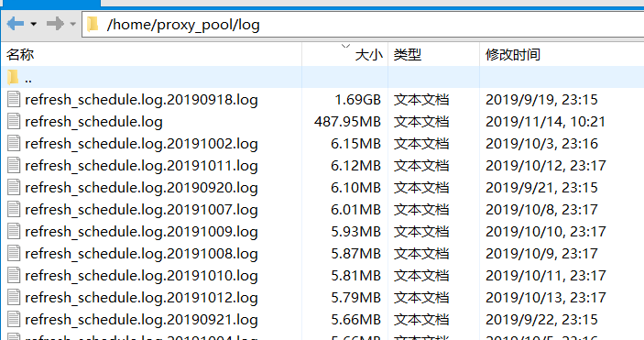The image size is (644, 340).
Task: Click the /home/proxy_pool/log path field
Action: [x=363, y=25]
